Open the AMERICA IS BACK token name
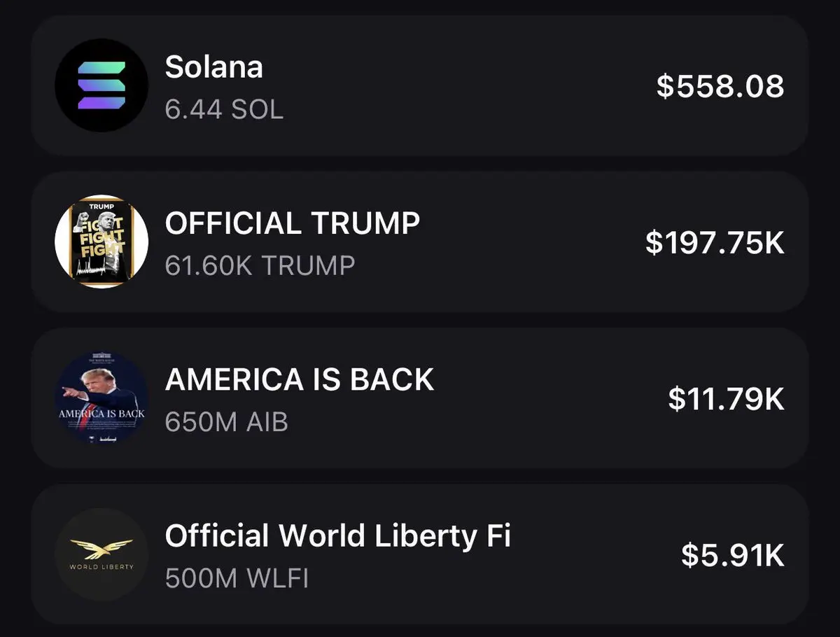The height and width of the screenshot is (637, 840). click(300, 379)
